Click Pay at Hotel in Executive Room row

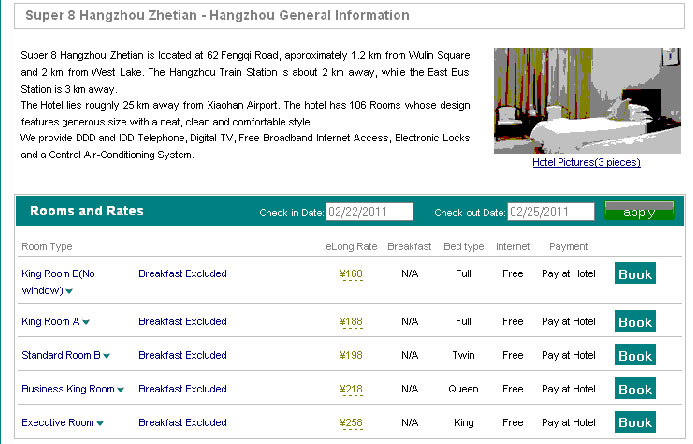tap(569, 422)
